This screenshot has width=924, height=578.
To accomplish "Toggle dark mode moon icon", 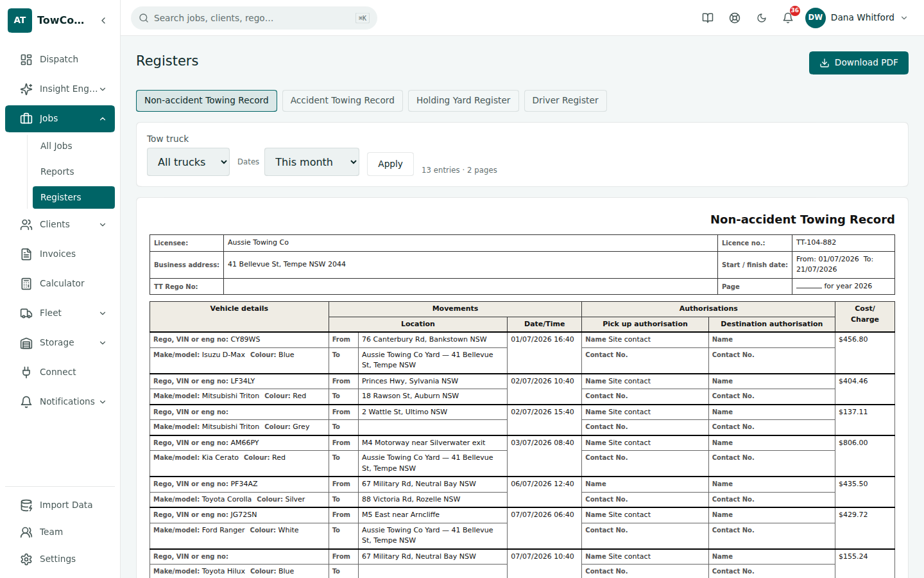I will (762, 18).
